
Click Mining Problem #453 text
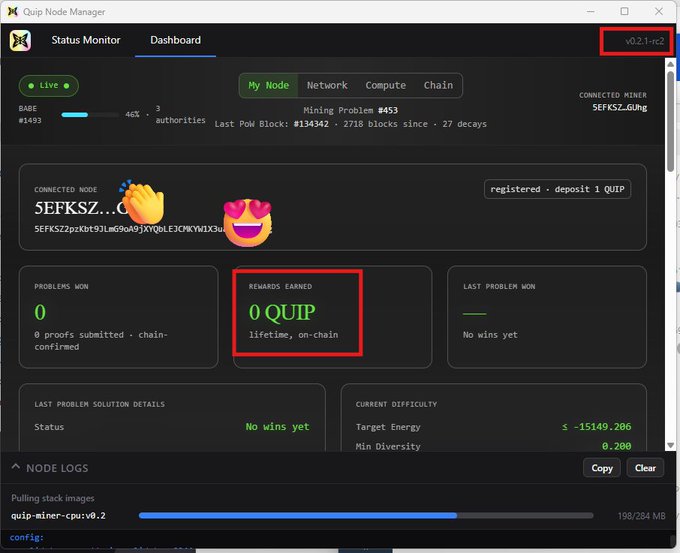350,110
